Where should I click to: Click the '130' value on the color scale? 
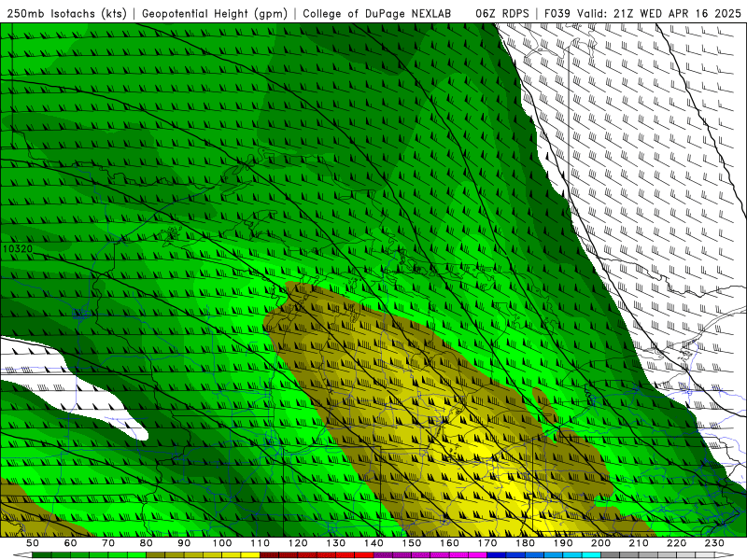tap(336, 543)
